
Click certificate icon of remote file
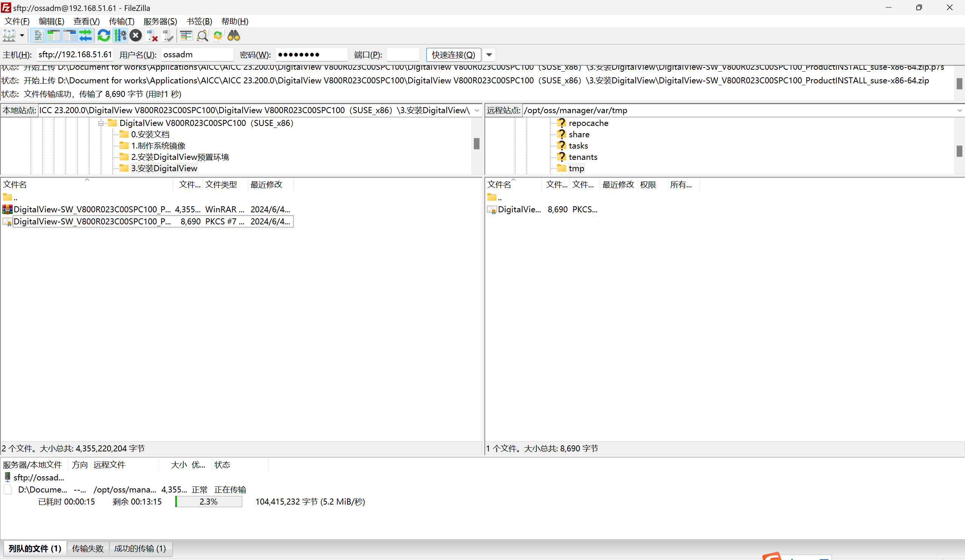click(492, 209)
